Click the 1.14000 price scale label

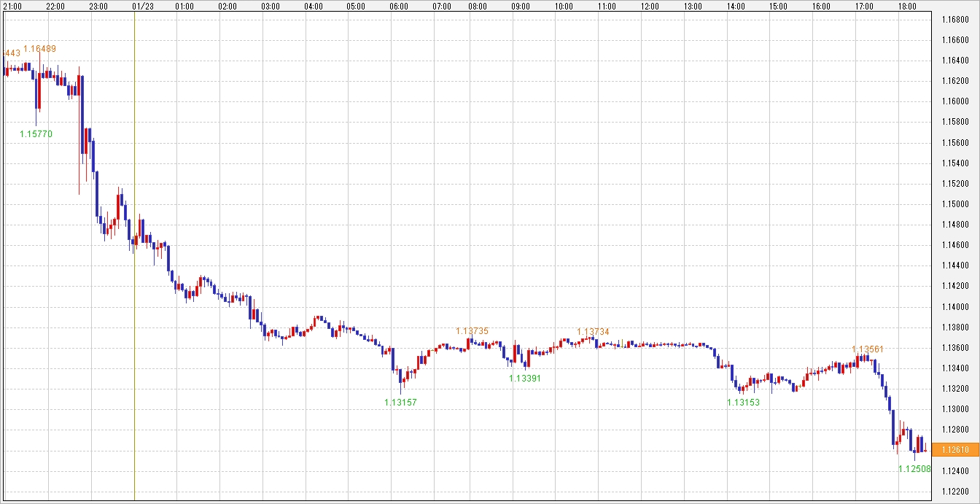pos(954,307)
